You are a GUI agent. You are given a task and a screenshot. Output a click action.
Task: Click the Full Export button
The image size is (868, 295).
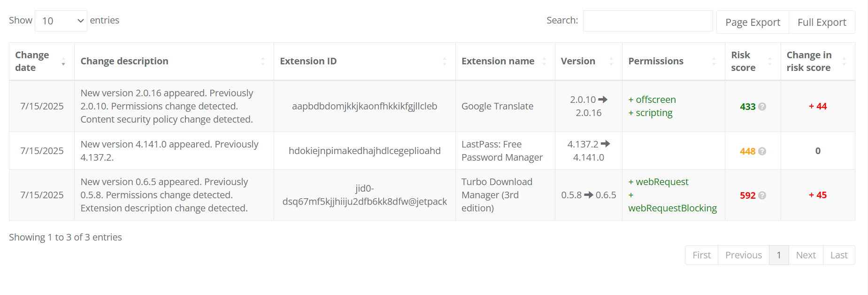click(822, 23)
